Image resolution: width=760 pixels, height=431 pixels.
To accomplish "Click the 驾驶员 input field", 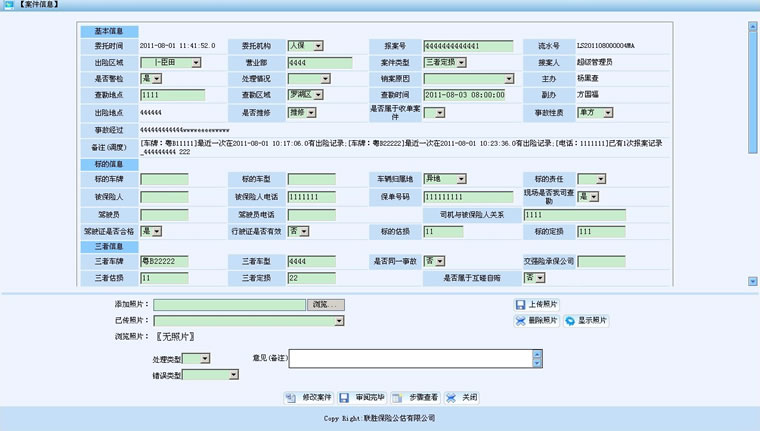I will coord(164,215).
